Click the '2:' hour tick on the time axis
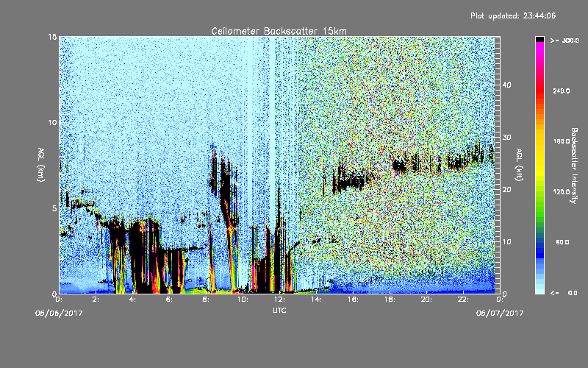 pyautogui.click(x=96, y=300)
